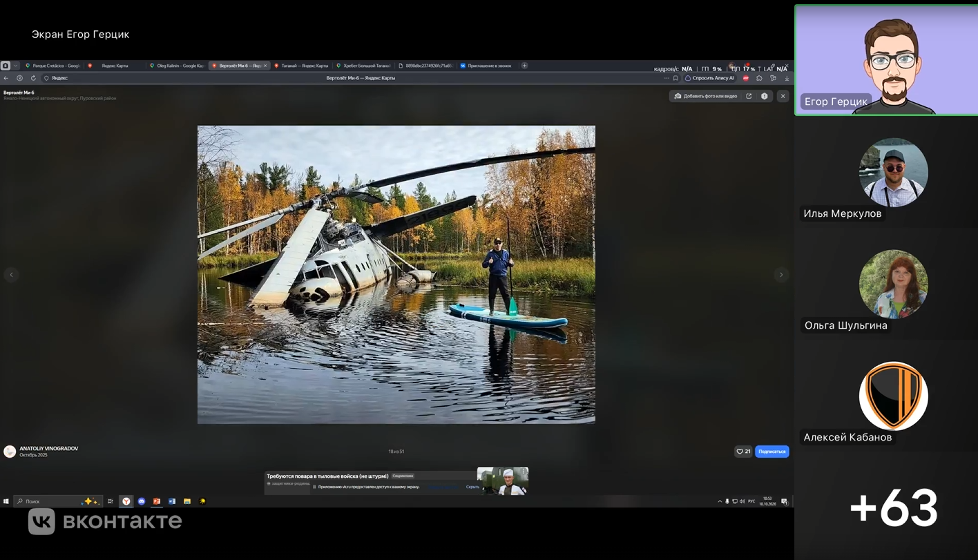Expand the hidden system tray icons chevron
Image resolution: width=978 pixels, height=560 pixels.
pyautogui.click(x=720, y=501)
